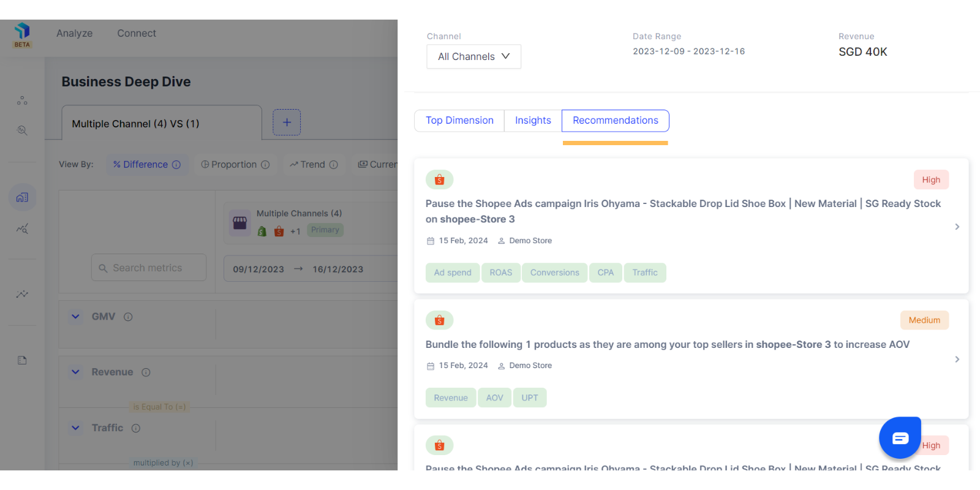Open the Connect menu

pyautogui.click(x=137, y=33)
